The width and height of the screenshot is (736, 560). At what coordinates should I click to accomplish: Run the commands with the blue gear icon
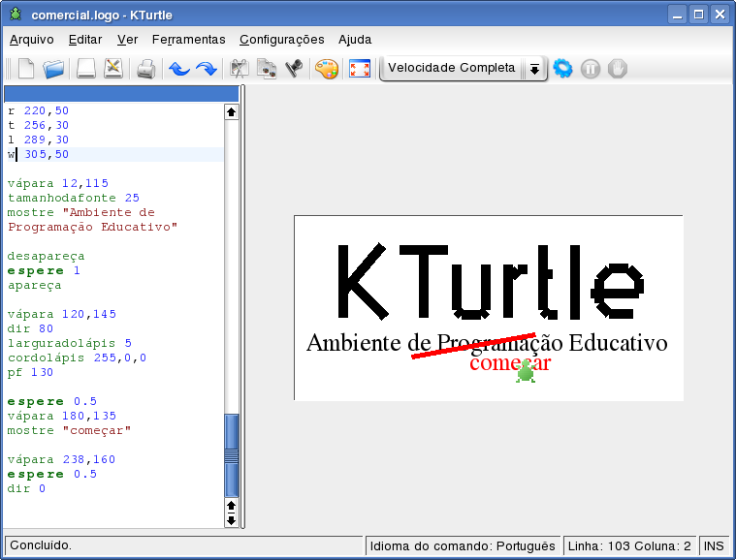coord(562,69)
